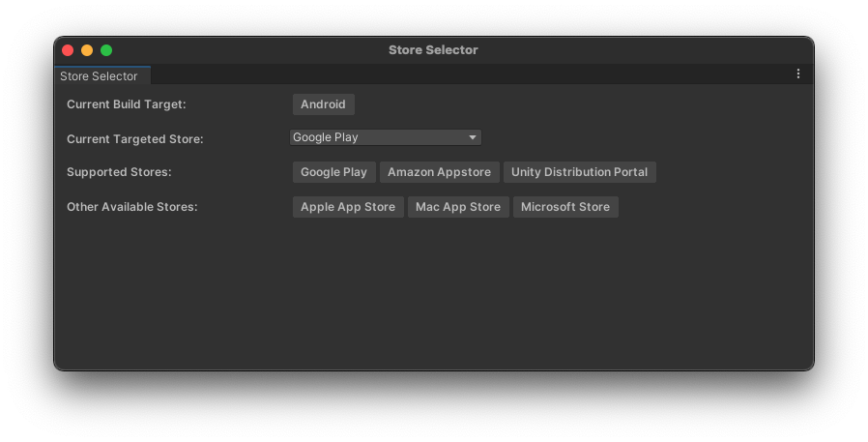Select Google Play under Supported Stores

333,172
